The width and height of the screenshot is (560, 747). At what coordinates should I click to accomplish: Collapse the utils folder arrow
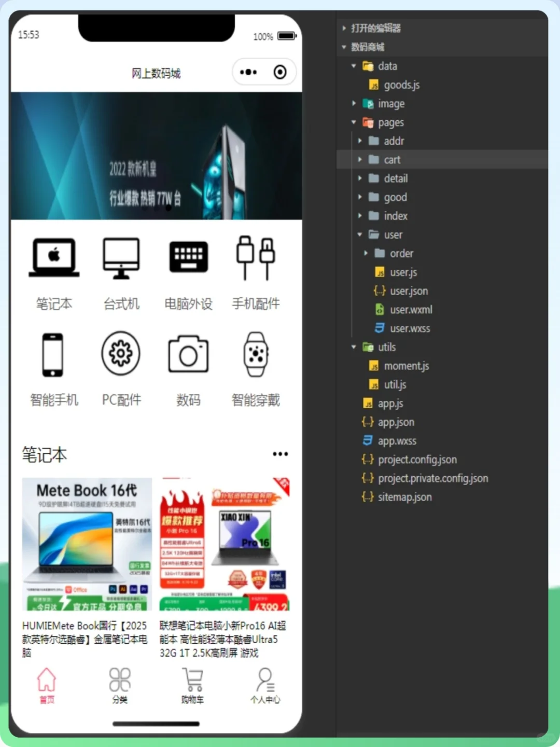354,347
